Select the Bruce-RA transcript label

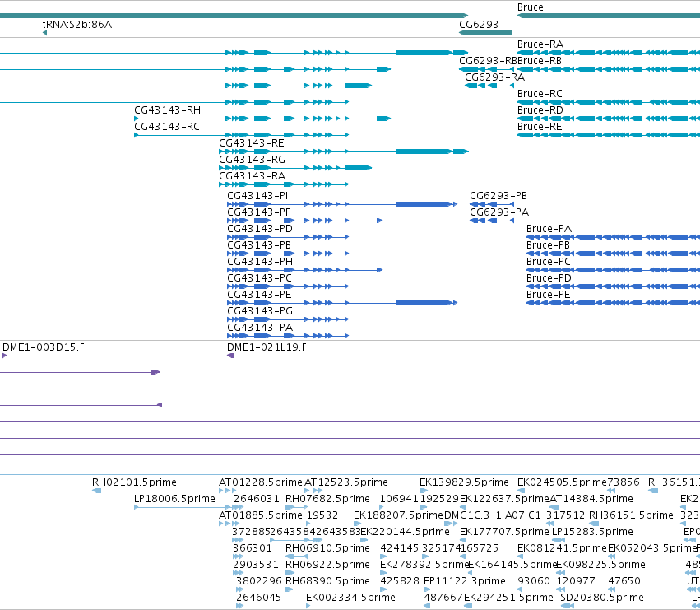coord(540,44)
